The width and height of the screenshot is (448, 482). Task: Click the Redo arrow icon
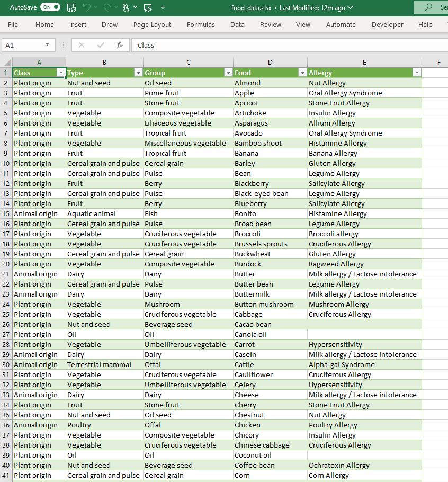click(x=107, y=7)
